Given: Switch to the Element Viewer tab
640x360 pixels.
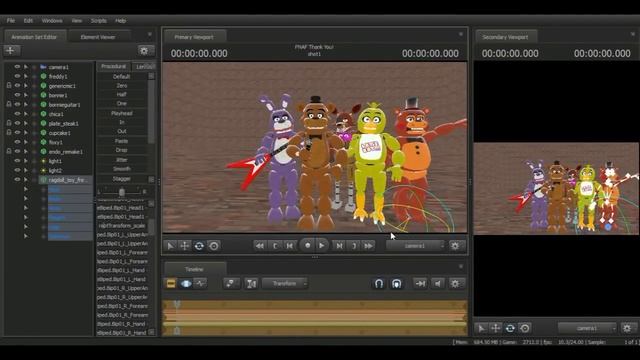Looking at the screenshot, I should point(98,37).
